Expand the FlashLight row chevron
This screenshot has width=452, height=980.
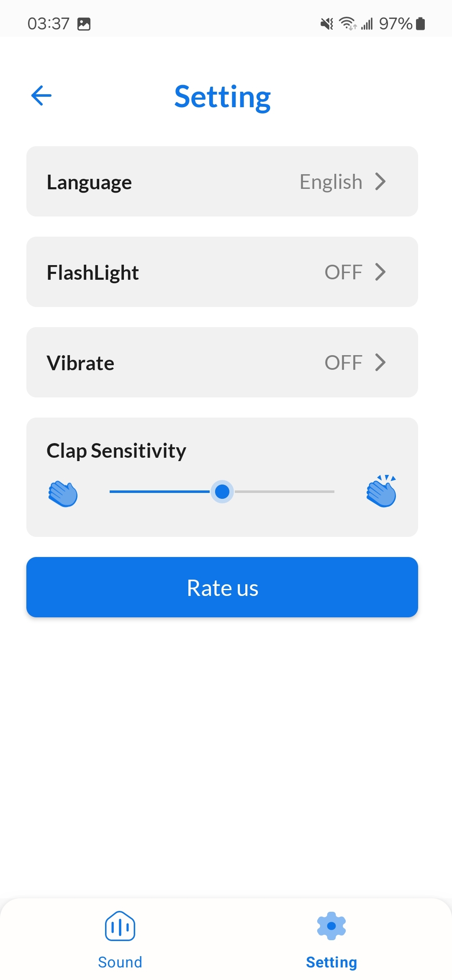point(380,272)
